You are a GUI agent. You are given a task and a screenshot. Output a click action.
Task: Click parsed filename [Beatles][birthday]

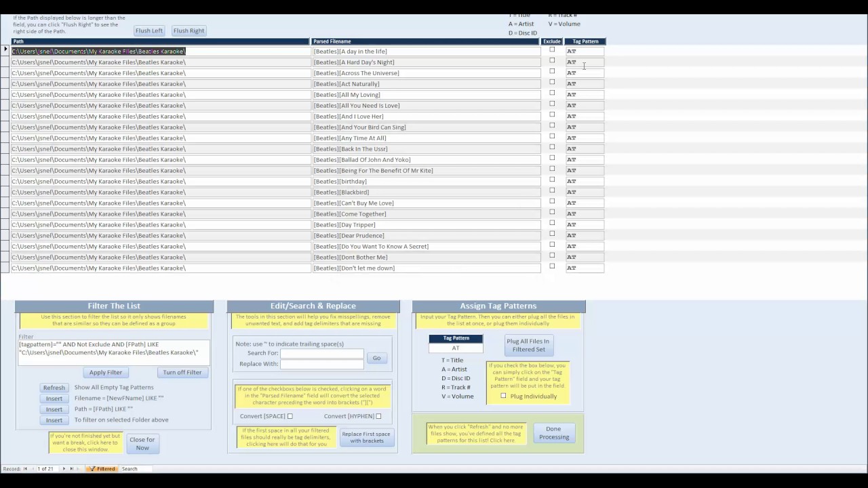pyautogui.click(x=426, y=181)
